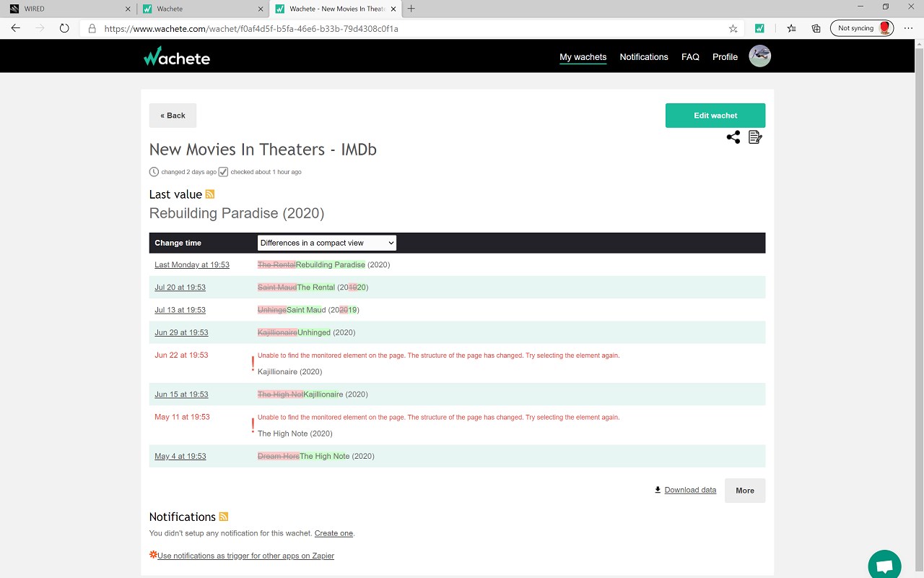Screen dimensions: 924x578
Task: Reload the page with refresh icon
Action: 64,28
